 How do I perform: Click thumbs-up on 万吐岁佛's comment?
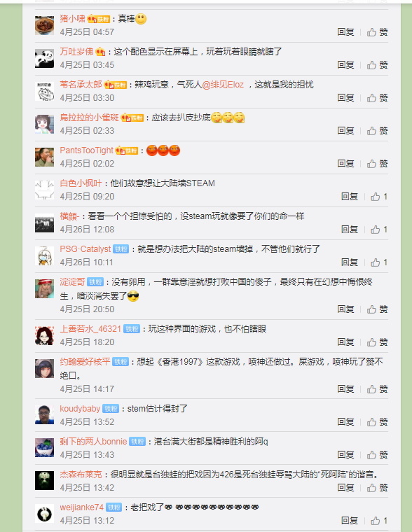click(377, 65)
